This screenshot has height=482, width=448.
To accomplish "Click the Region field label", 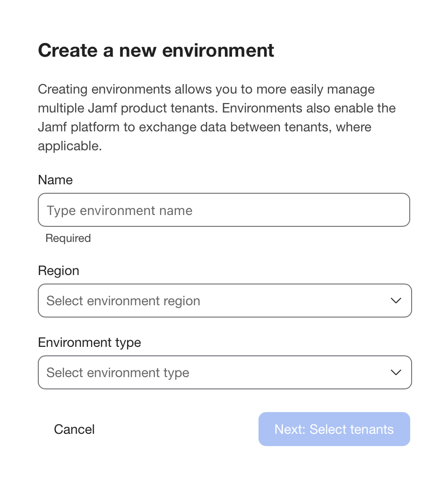I will click(x=59, y=271).
